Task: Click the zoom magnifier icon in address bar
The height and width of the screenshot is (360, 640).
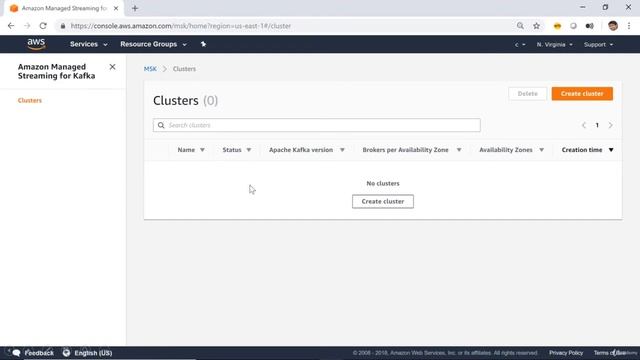Action: tap(520, 26)
